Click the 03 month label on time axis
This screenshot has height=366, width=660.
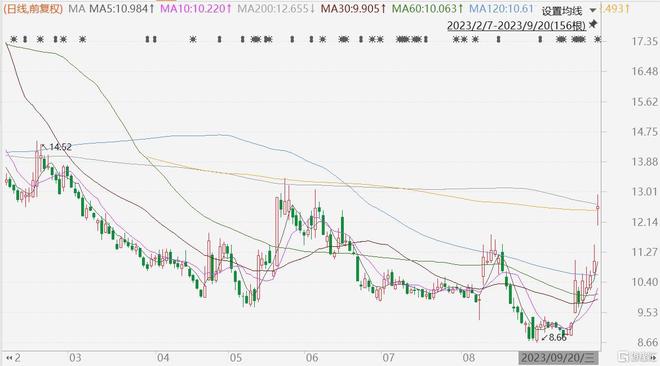coord(75,358)
